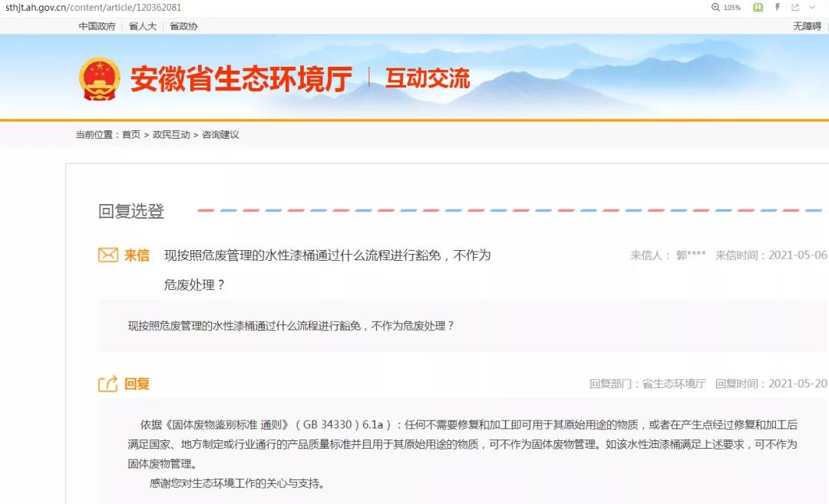Click the 来信人：郭**** text

click(668, 255)
